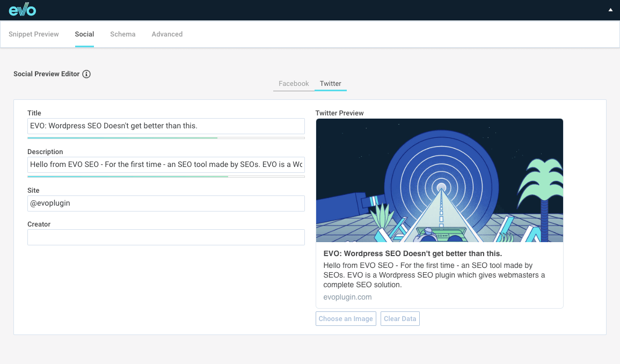Click the Social Preview Editor heading

coord(46,74)
